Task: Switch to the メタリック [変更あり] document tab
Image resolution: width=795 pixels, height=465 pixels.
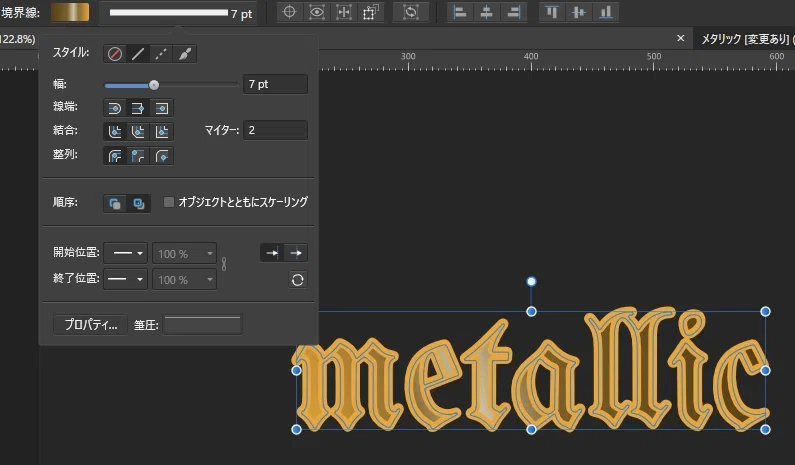Action: 747,39
